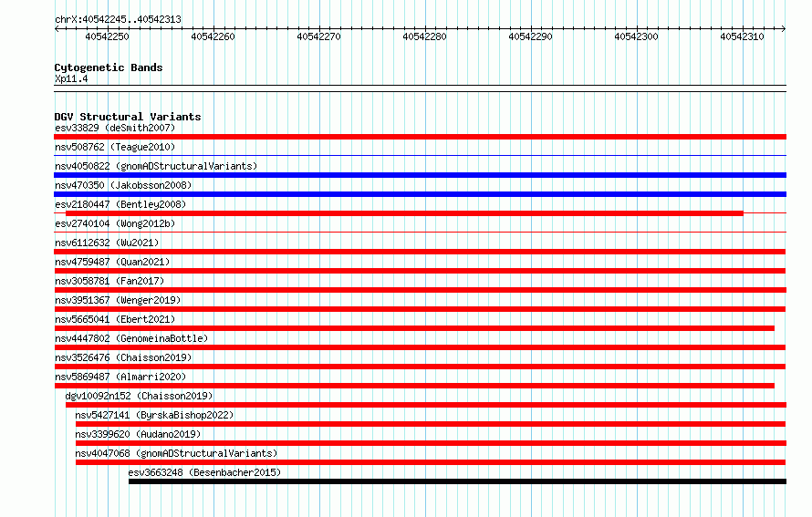Viewport: 812px width, 517px height.
Task: Click ruler position 40542270
Action: point(318,36)
